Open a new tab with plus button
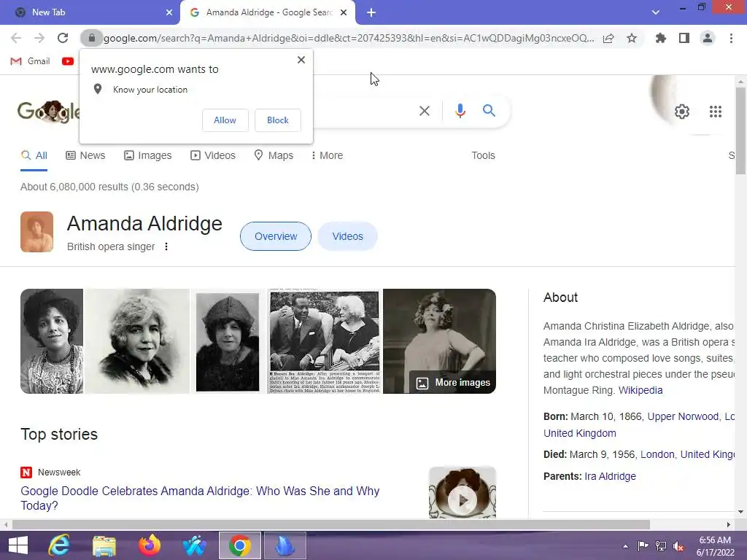This screenshot has height=560, width=747. click(x=371, y=12)
